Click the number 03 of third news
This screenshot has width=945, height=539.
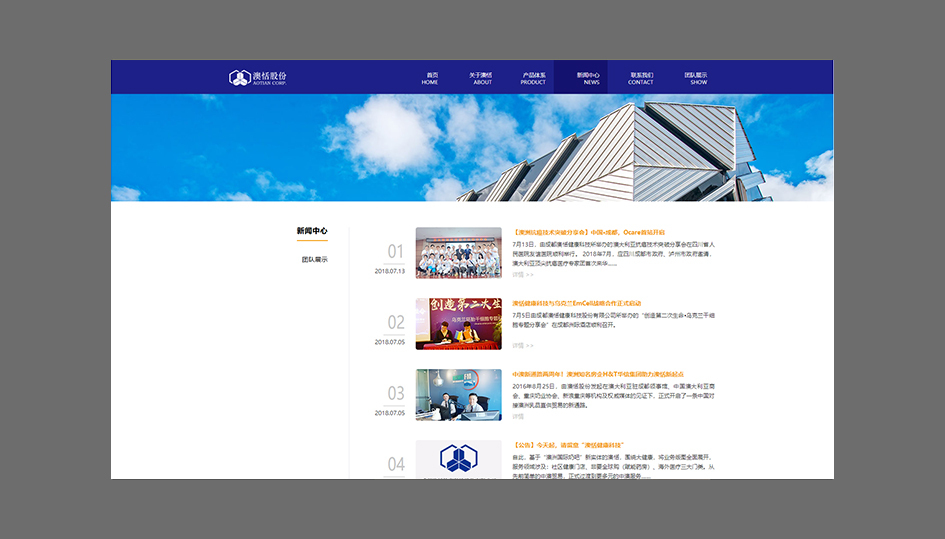pyautogui.click(x=395, y=393)
